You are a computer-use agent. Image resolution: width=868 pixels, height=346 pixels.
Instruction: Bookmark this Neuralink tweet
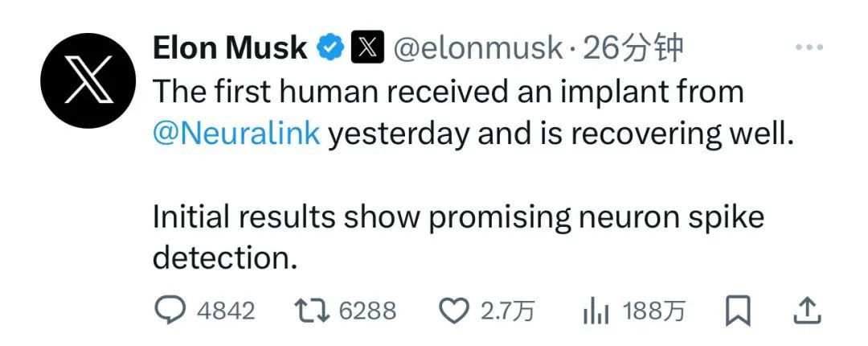[737, 311]
